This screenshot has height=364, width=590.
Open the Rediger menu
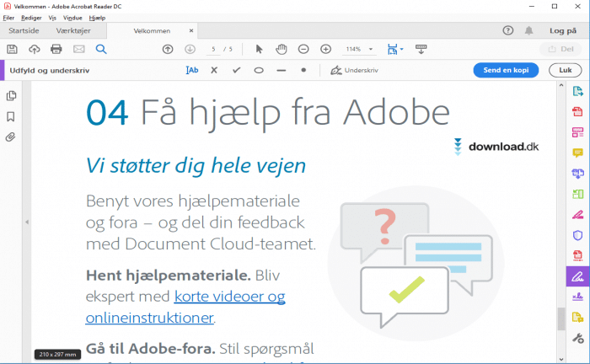(31, 18)
